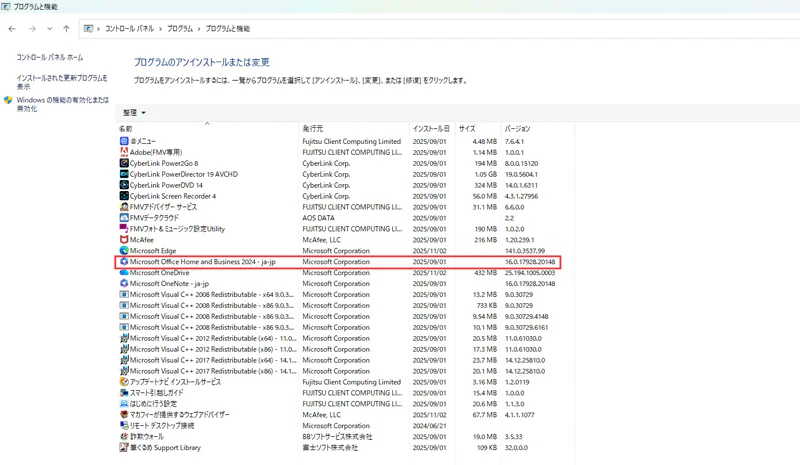
Task: Select Visual C++ 2017 (x64) 23.7 MB row
Action: pos(338,360)
